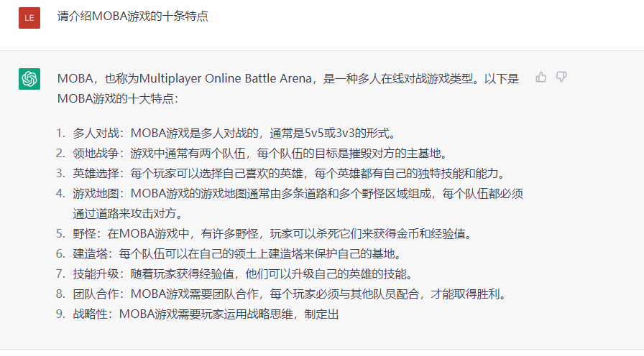
Task: Click list item 7 about 技能升级
Action: 243,274
